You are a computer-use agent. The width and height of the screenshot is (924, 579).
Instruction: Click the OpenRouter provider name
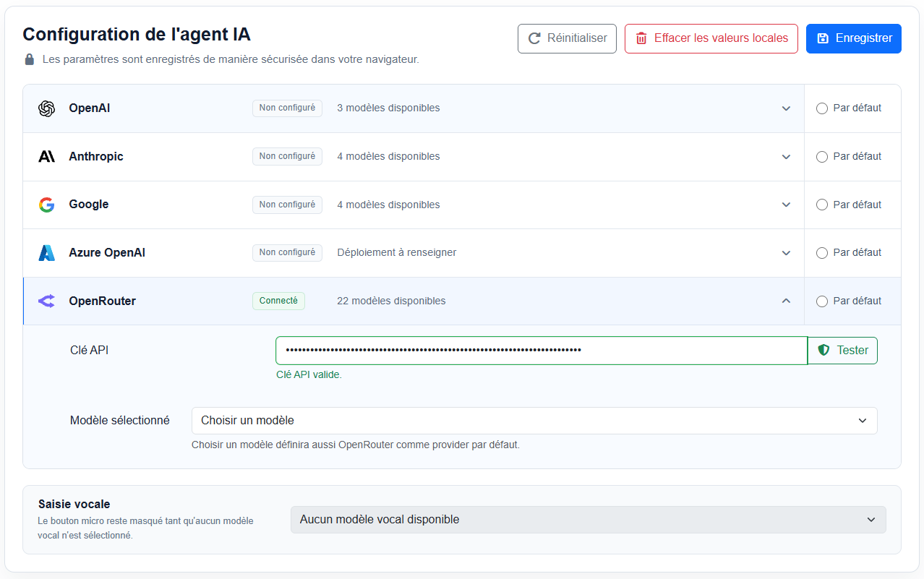pos(102,301)
